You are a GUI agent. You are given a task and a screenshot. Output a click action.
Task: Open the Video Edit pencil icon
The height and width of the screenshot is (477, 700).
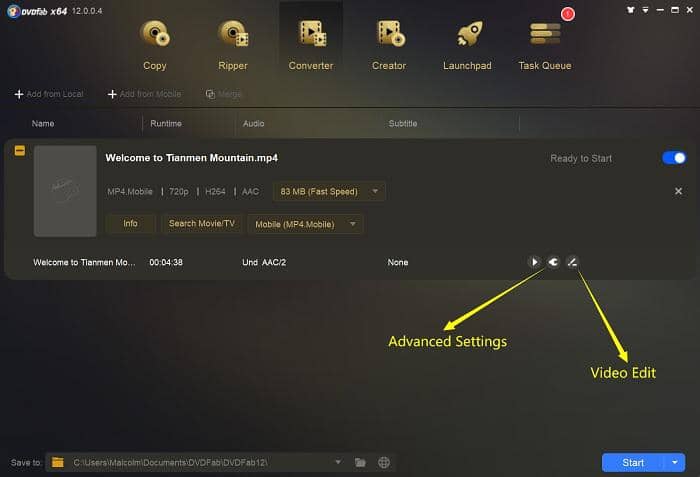coord(572,262)
